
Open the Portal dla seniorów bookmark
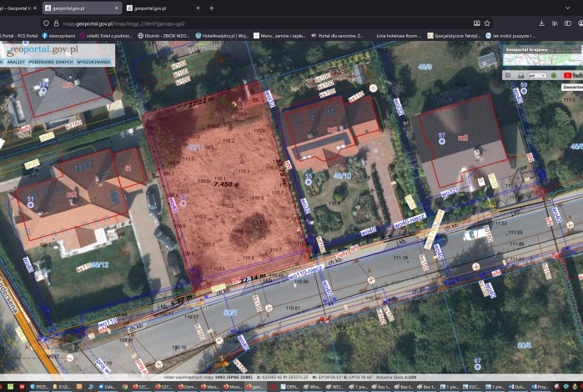click(x=338, y=36)
